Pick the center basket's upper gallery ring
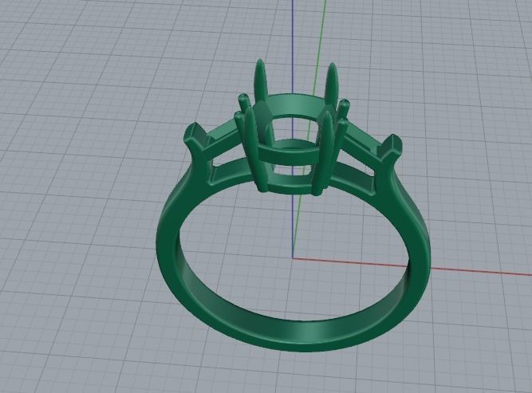 tap(294, 108)
